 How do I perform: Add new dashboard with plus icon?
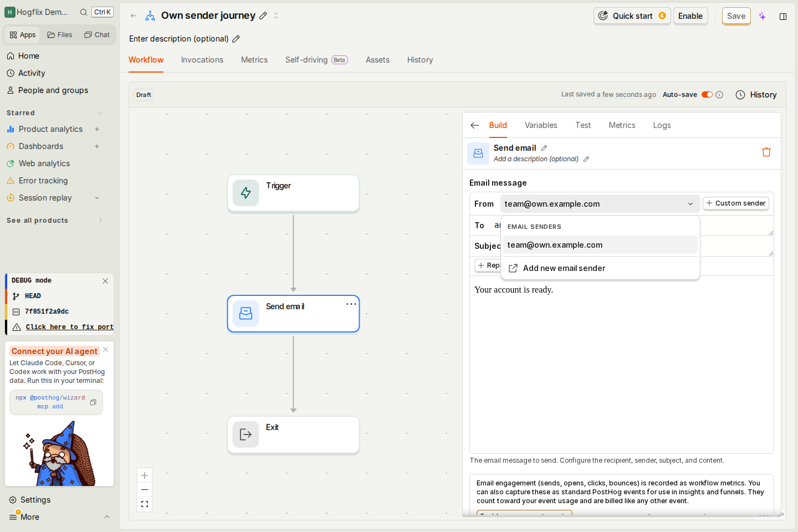[97, 146]
